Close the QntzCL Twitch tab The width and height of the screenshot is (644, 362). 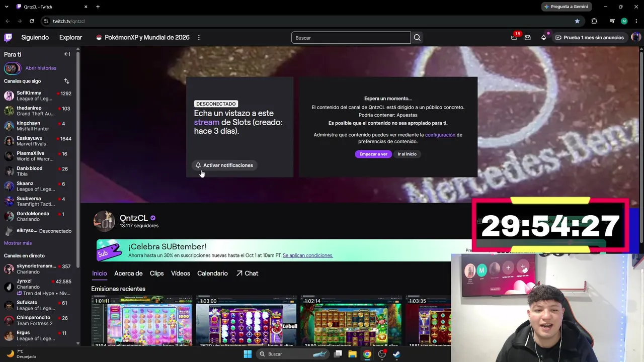[86, 7]
